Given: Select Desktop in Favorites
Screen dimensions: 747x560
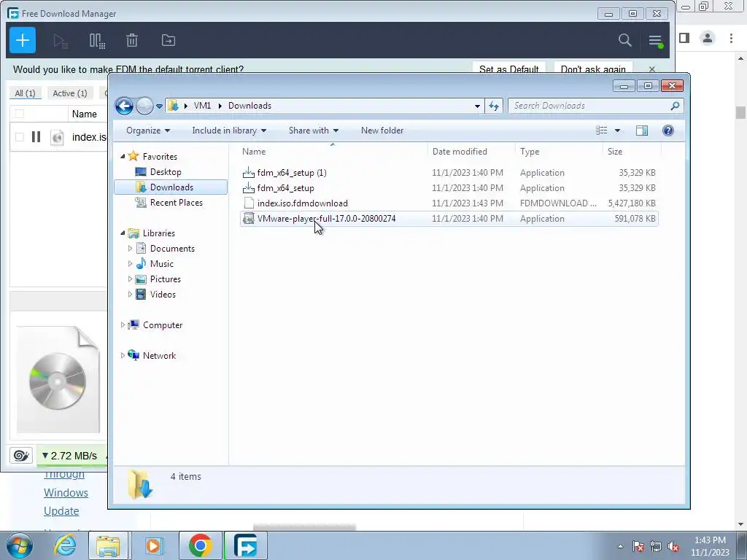Looking at the screenshot, I should [166, 172].
